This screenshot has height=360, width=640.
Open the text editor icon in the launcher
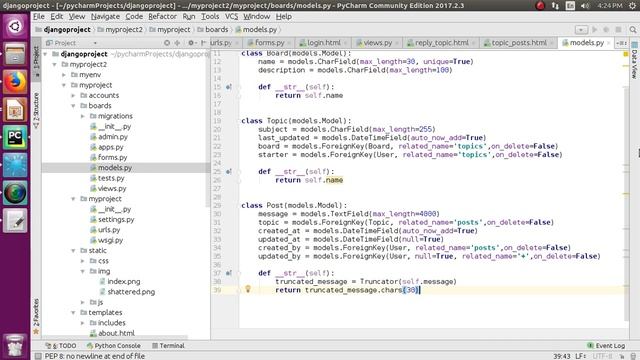pos(15,220)
